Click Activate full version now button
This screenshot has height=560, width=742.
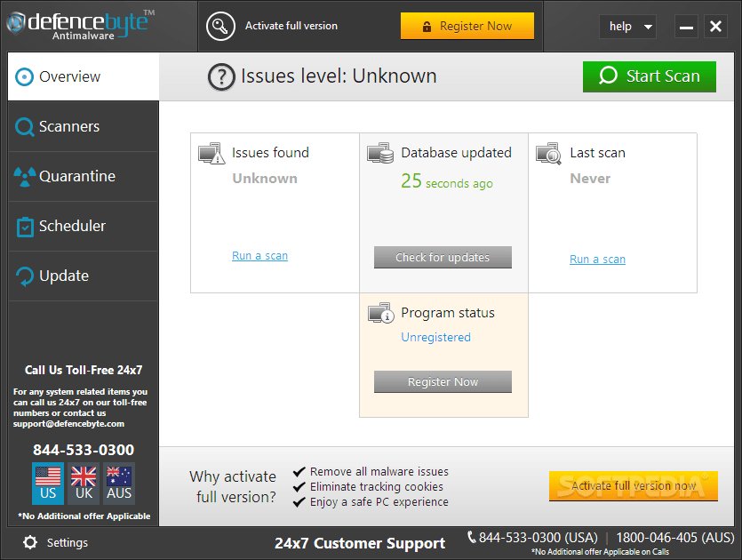[x=634, y=485]
